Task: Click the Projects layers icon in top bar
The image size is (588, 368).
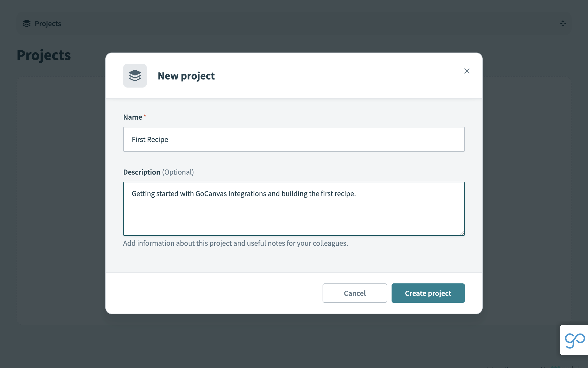Action: [27, 23]
